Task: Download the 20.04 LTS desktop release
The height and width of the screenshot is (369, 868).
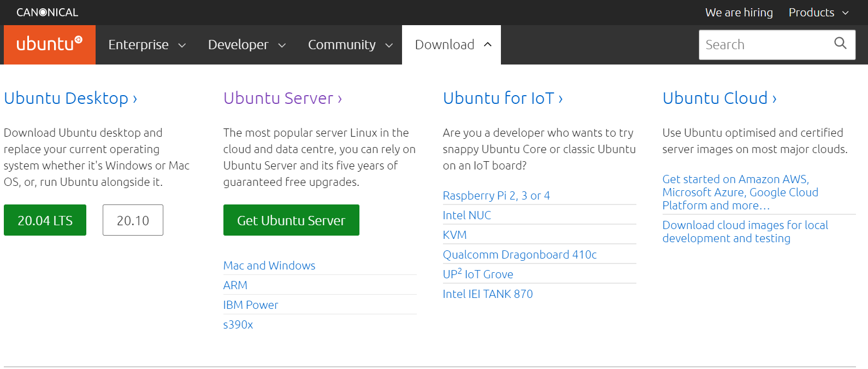Action: pos(45,220)
